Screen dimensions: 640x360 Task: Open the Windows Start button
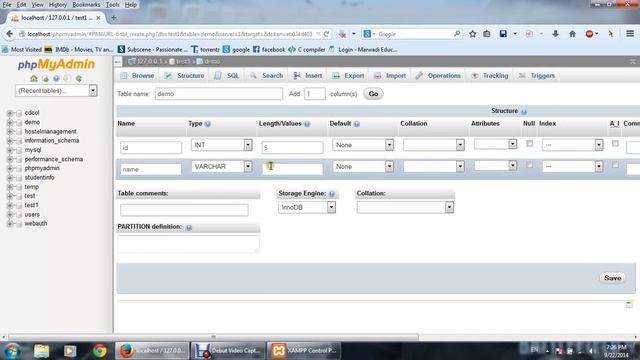click(x=12, y=351)
